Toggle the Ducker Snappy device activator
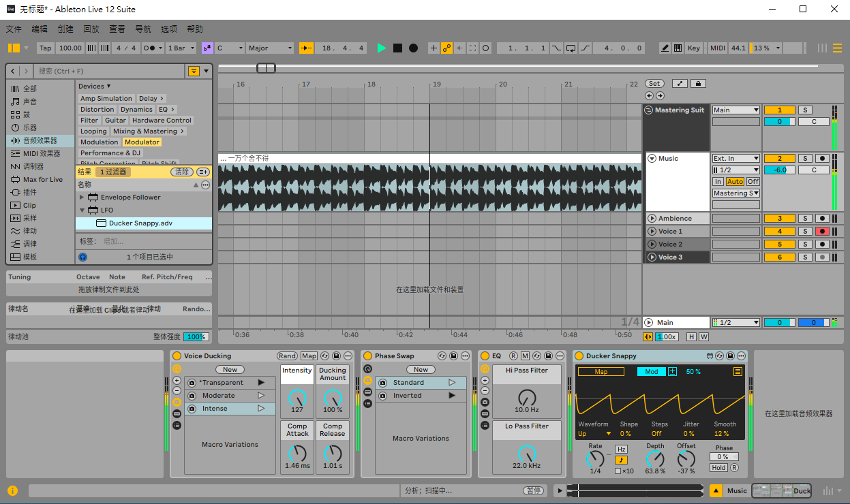This screenshot has width=850, height=504. coord(579,356)
